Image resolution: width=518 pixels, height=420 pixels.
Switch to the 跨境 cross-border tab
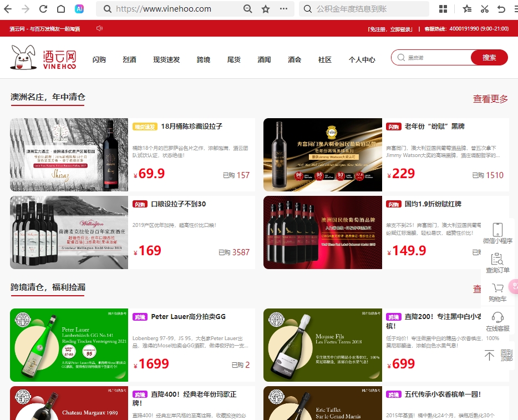click(203, 59)
